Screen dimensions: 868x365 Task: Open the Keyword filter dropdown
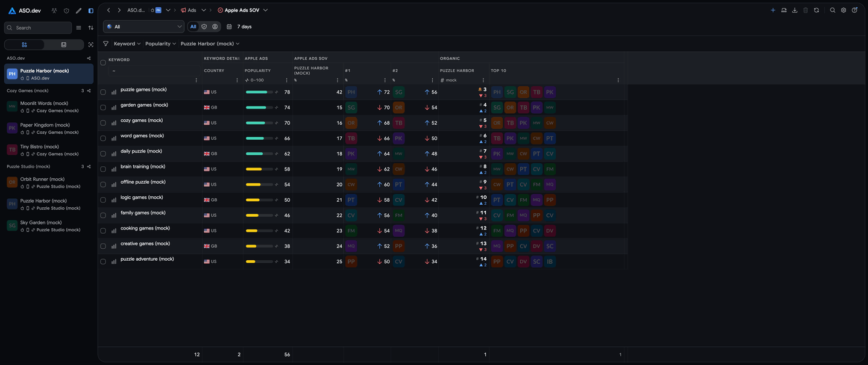127,43
